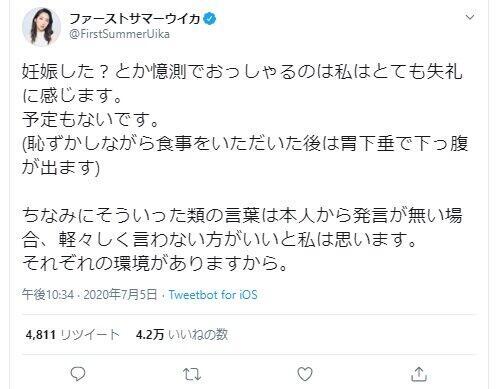Open the ファーストサマーウイカ display name
496x389 pixels.
tap(135, 19)
